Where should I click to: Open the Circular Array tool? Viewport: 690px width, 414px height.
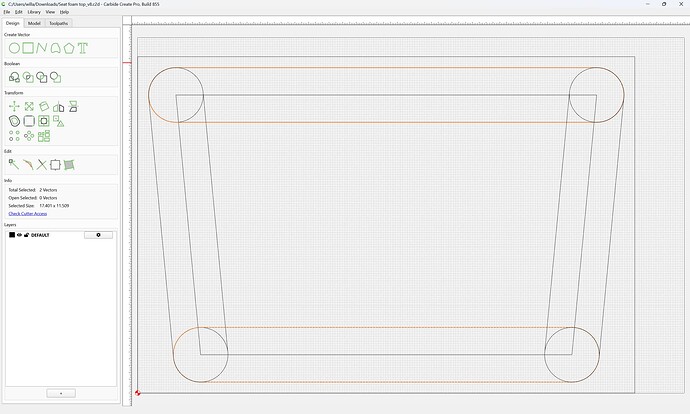(x=29, y=136)
